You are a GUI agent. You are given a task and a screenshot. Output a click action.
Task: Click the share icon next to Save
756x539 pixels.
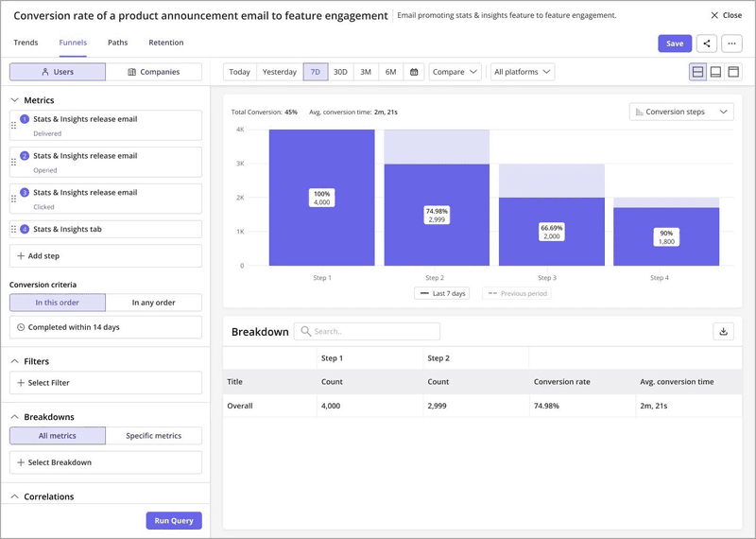click(706, 43)
